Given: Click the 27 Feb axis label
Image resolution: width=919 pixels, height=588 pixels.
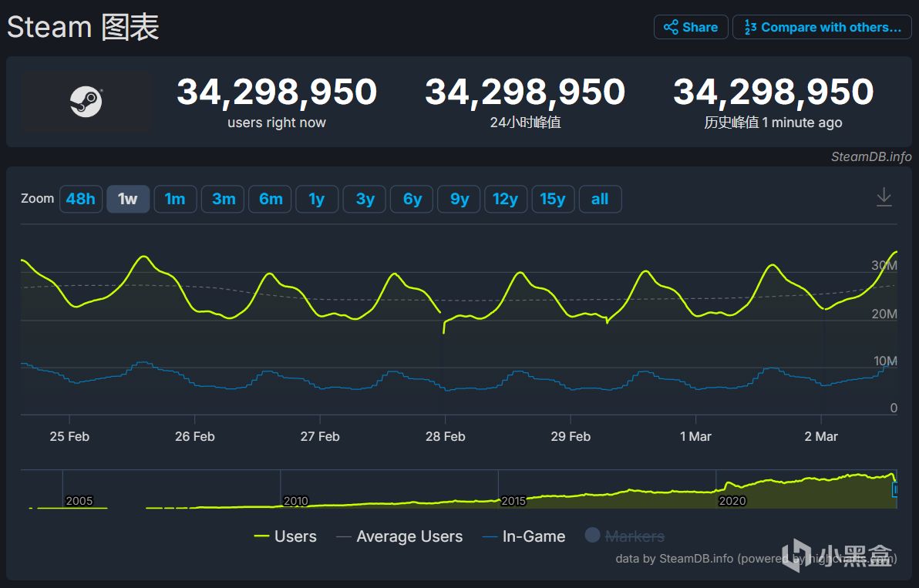Looking at the screenshot, I should tap(320, 436).
